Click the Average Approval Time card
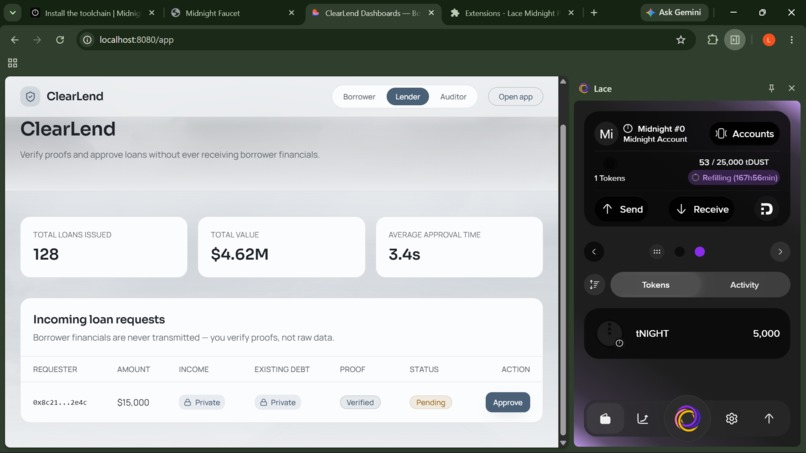 pos(459,247)
